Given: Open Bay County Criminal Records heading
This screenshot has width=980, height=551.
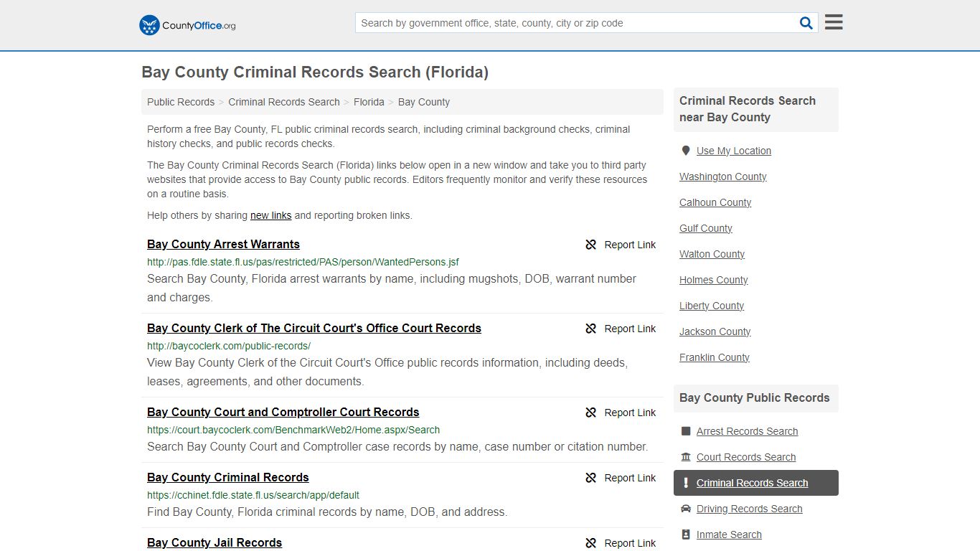Looking at the screenshot, I should click(228, 477).
